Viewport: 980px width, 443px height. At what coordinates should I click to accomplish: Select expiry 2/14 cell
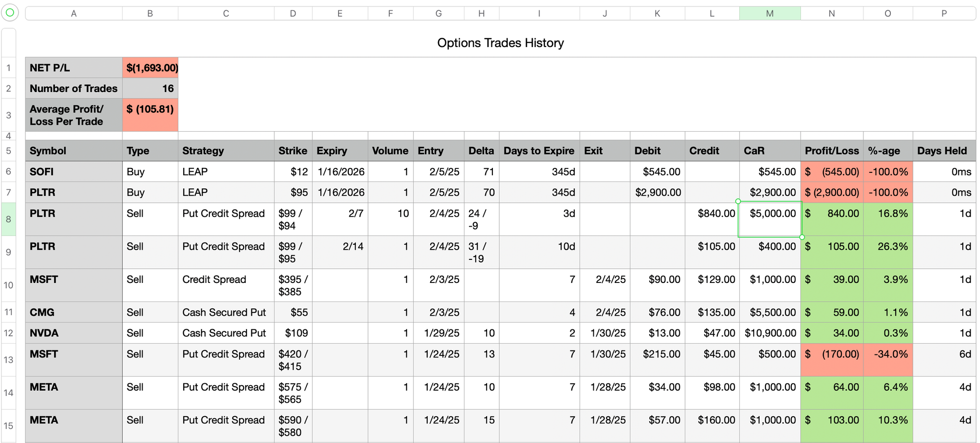340,252
